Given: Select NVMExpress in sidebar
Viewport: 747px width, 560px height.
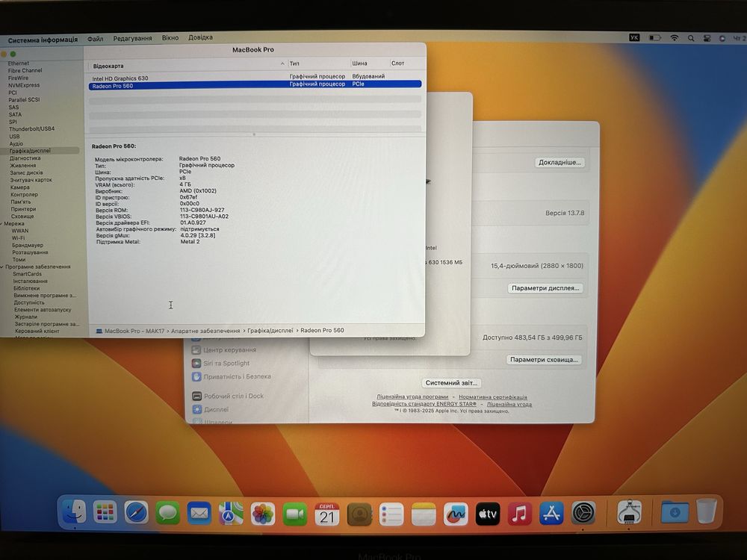Looking at the screenshot, I should tap(24, 85).
